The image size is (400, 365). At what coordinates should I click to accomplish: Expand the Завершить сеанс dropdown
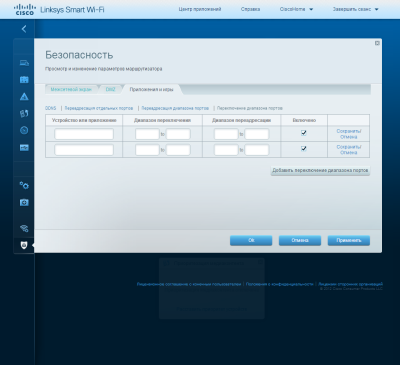click(355, 9)
